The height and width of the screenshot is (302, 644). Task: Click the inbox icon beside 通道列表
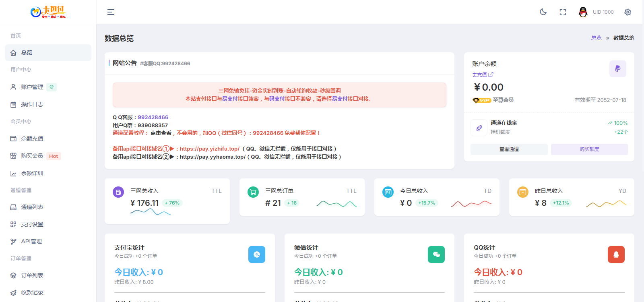[13, 207]
